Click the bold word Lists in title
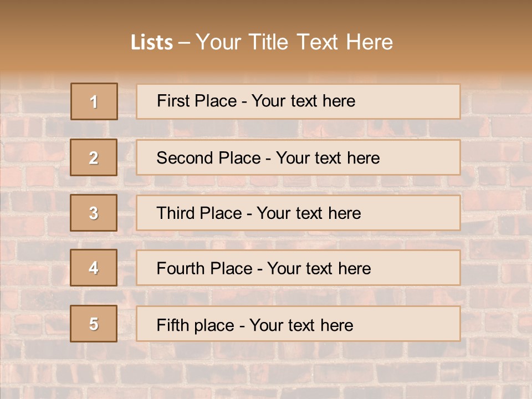 pos(152,42)
